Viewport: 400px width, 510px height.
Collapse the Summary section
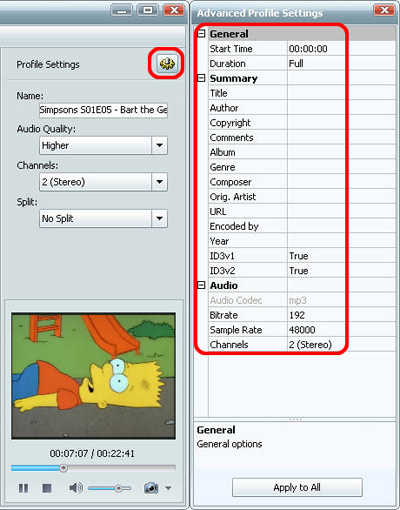[201, 78]
